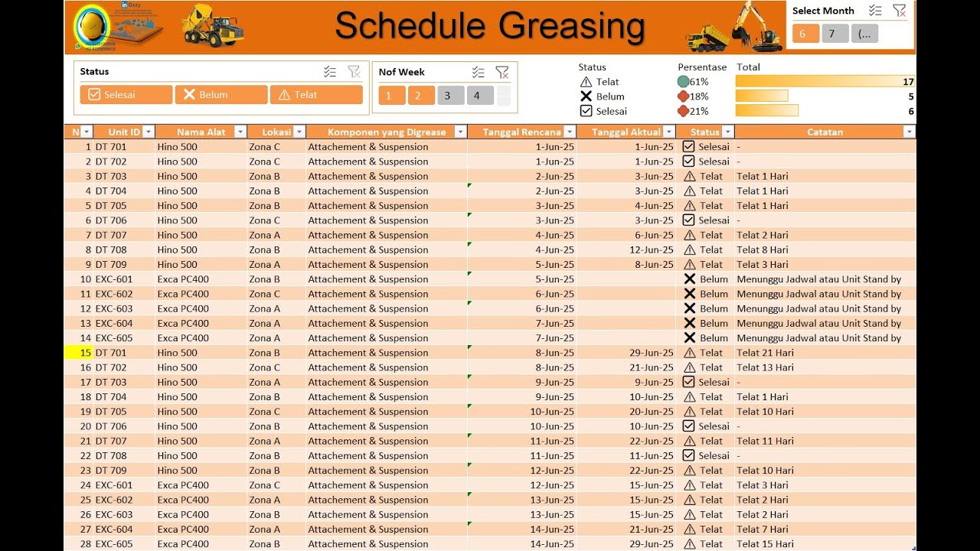Screen dimensions: 980x551
Task: Click the Belum progress bar showing 5
Action: (x=762, y=96)
